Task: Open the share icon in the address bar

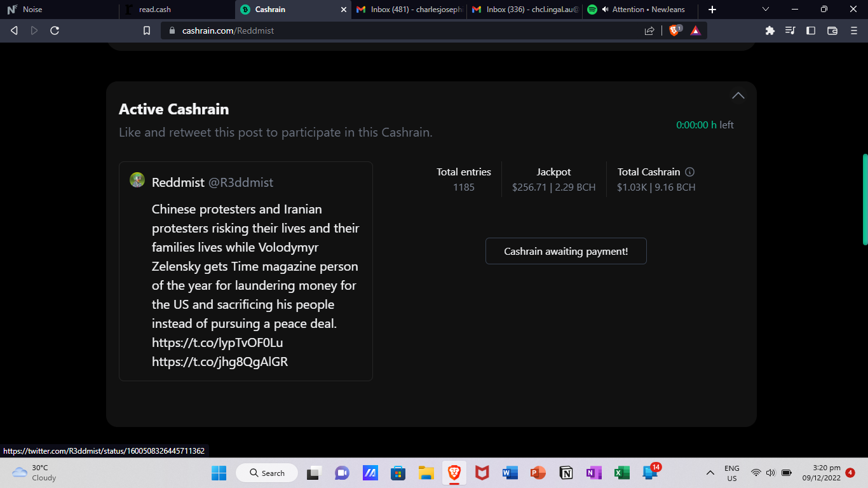Action: click(649, 30)
